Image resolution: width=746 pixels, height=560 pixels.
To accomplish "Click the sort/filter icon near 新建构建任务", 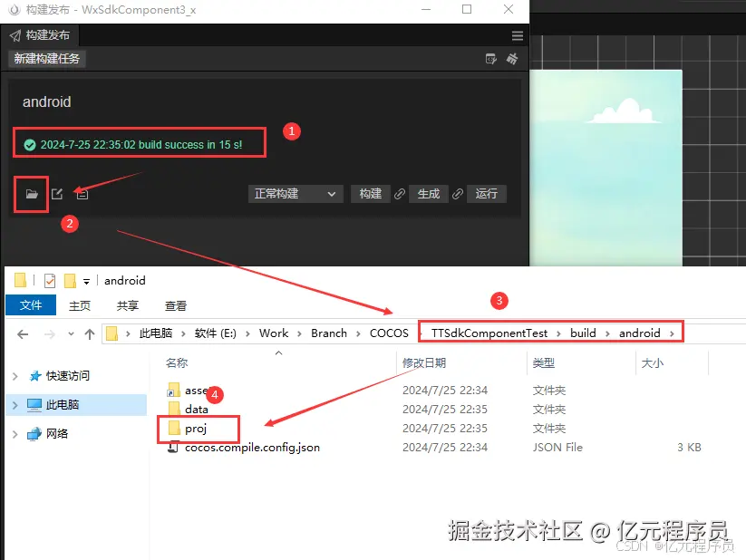I will pyautogui.click(x=490, y=57).
